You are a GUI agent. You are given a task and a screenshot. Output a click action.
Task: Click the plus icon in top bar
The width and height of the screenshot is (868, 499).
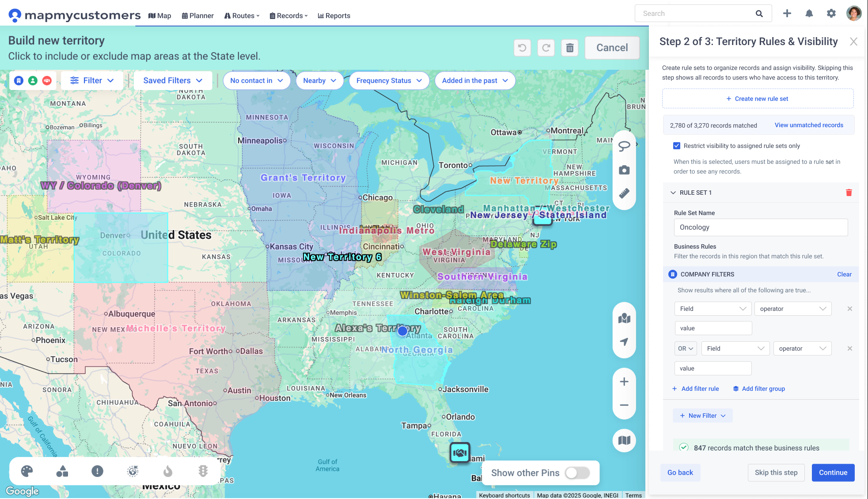point(787,14)
